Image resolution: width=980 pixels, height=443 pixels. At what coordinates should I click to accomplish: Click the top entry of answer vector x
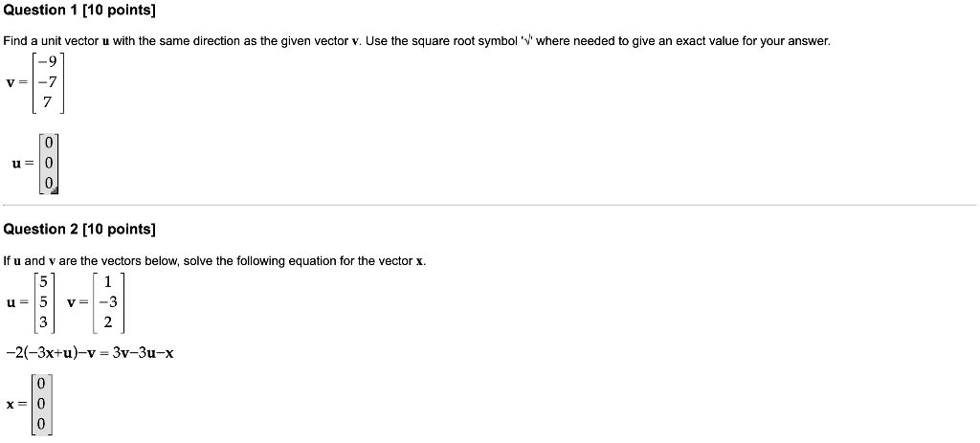42,384
